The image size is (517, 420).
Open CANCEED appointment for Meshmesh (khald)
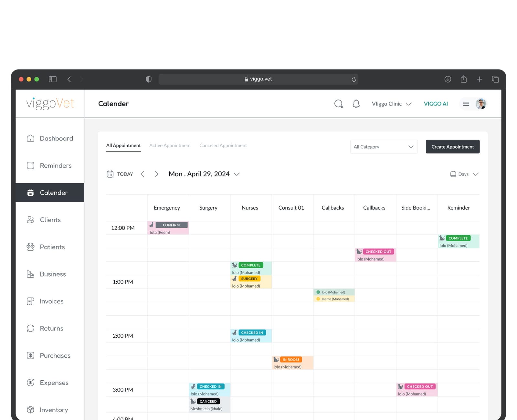[210, 404]
